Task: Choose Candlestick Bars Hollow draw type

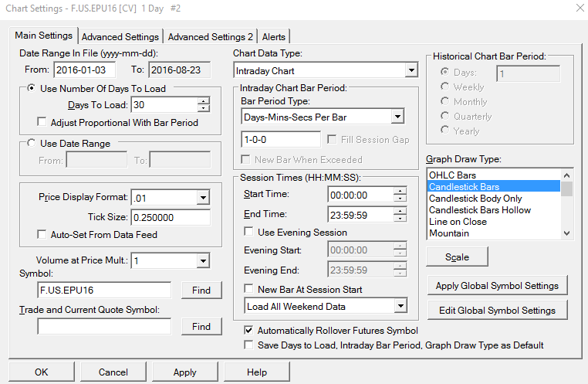Action: [x=494, y=210]
